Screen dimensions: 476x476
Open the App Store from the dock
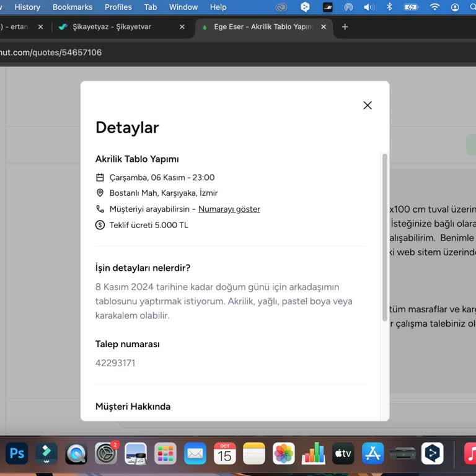373,454
